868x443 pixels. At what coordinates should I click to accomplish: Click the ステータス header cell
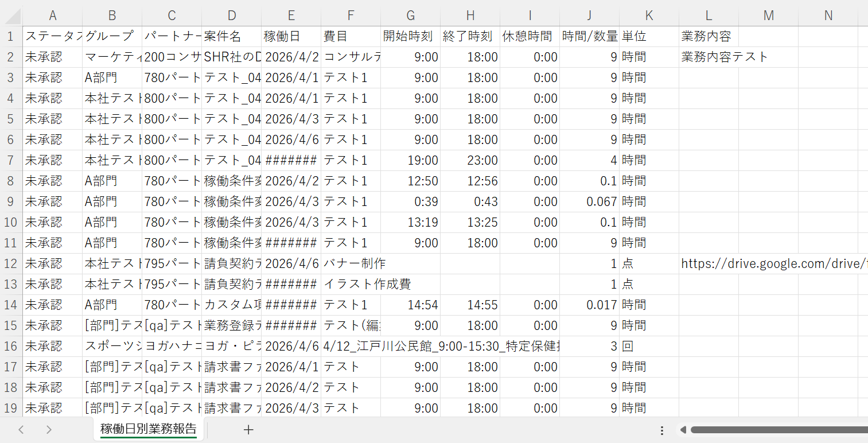(x=53, y=37)
